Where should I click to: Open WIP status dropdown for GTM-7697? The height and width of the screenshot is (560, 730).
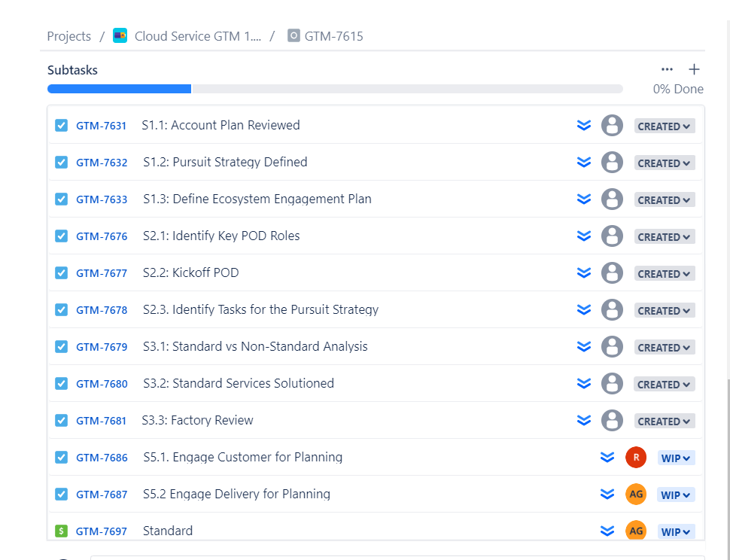pyautogui.click(x=676, y=531)
